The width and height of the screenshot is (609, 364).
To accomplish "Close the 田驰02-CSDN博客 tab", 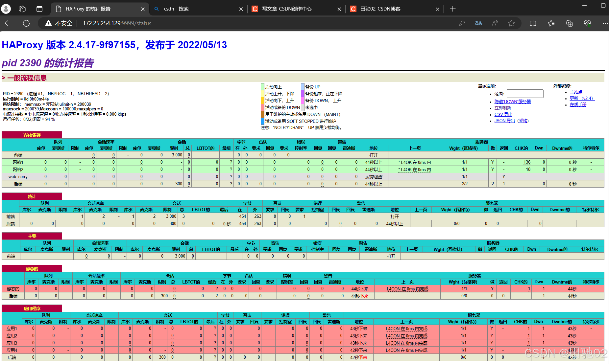I will (437, 9).
